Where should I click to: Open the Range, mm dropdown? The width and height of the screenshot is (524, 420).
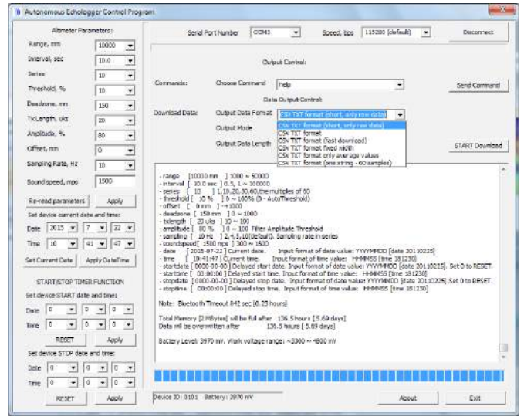coord(130,46)
